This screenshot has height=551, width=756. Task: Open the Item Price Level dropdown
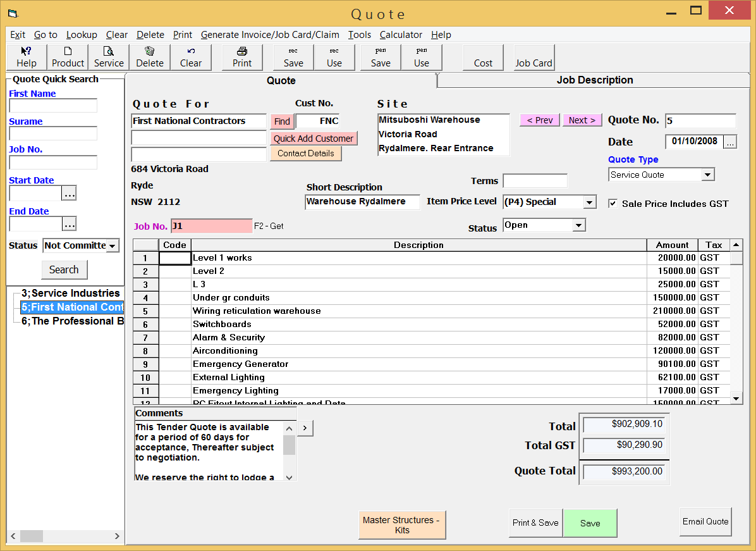(590, 202)
